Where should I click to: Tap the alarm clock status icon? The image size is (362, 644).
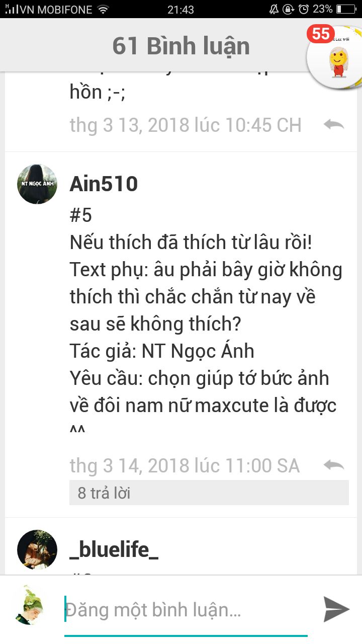(303, 9)
